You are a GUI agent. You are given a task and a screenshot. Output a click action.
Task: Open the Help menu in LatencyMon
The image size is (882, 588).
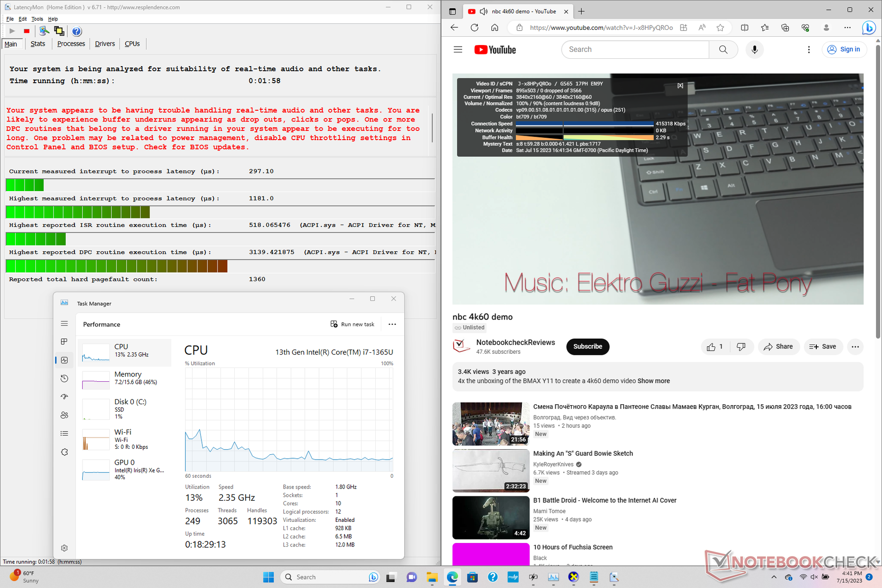coord(53,19)
